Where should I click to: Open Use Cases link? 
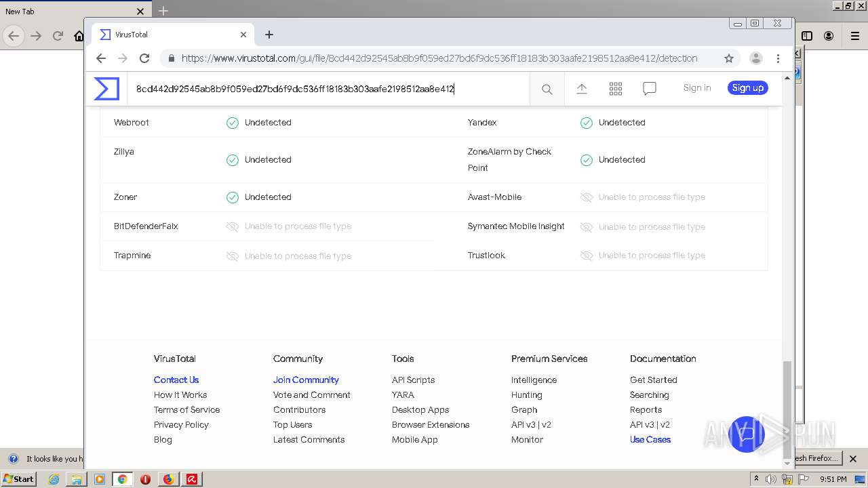pyautogui.click(x=650, y=440)
